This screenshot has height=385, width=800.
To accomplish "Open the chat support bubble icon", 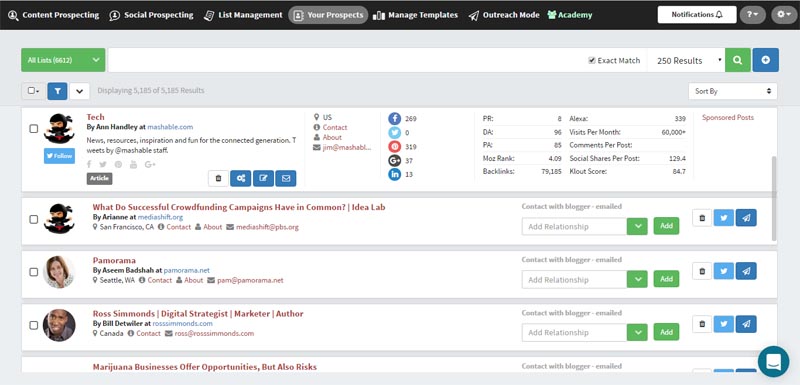I will click(x=773, y=361).
